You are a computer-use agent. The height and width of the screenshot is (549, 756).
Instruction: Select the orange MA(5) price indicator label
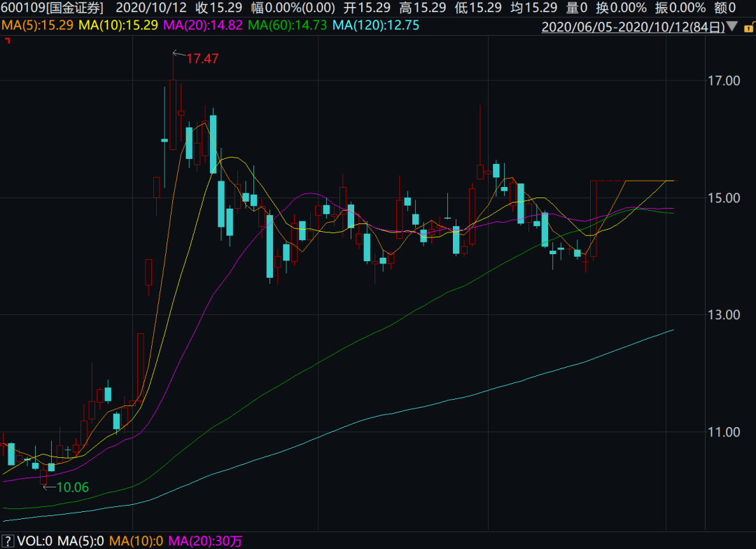(x=37, y=25)
